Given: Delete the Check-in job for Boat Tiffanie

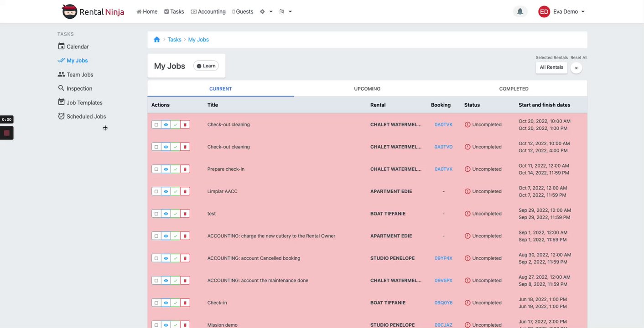Looking at the screenshot, I should (185, 303).
